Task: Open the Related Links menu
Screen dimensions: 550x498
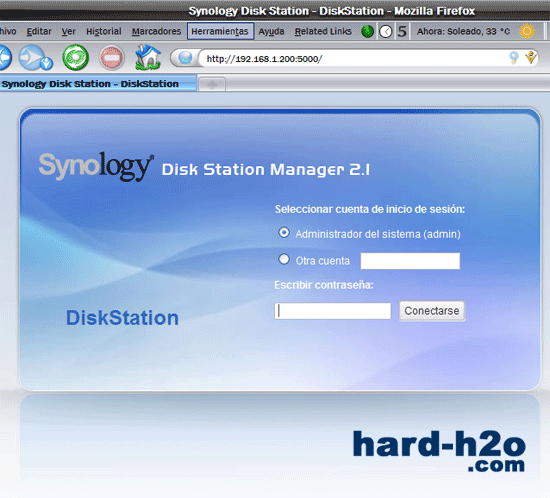Action: pos(323,32)
